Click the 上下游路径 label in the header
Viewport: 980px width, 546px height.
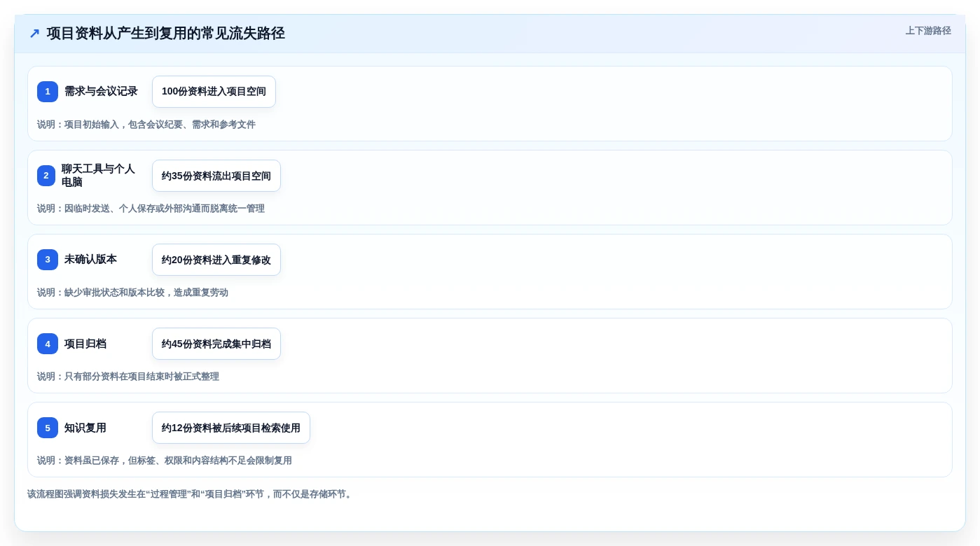point(928,31)
